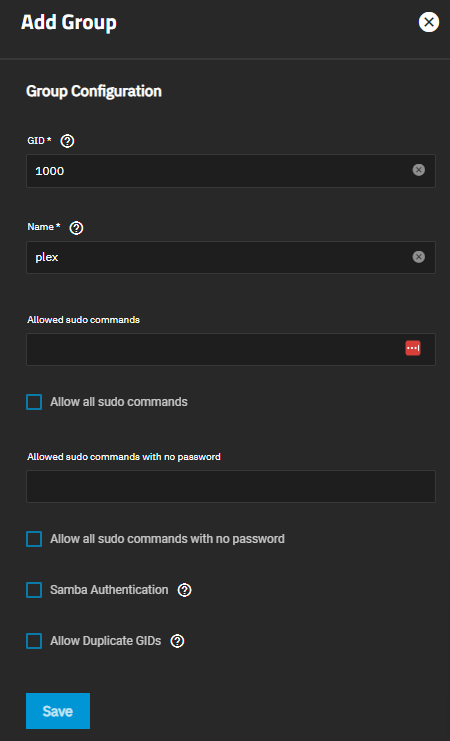Tick Allow all sudo commands with no password

click(x=34, y=539)
